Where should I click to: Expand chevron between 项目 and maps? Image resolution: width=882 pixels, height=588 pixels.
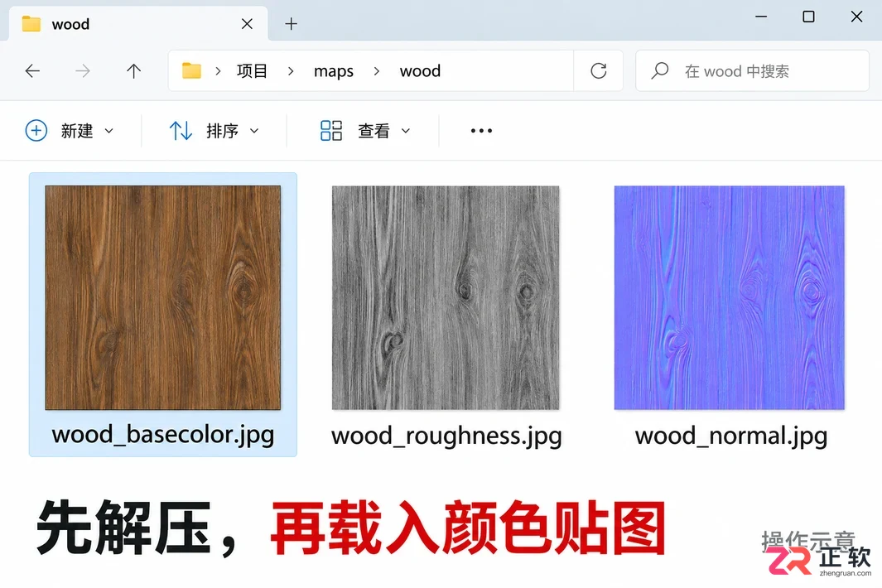click(x=290, y=71)
